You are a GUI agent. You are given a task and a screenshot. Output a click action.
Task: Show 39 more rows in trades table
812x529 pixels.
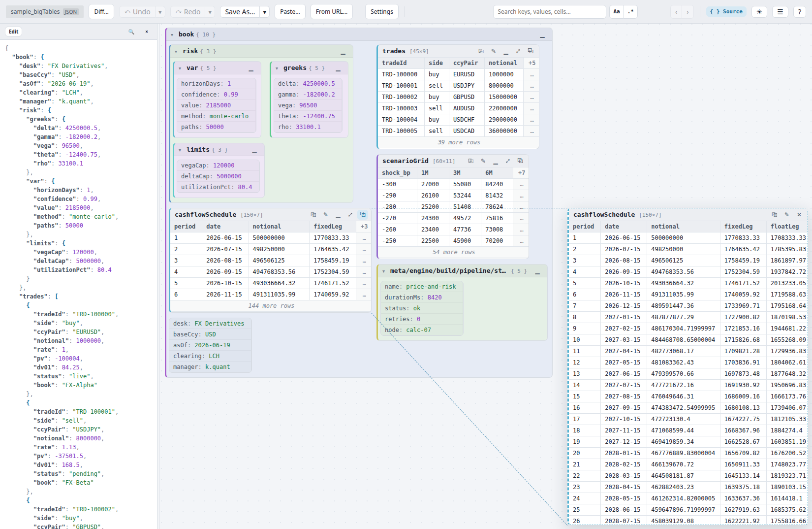click(459, 142)
